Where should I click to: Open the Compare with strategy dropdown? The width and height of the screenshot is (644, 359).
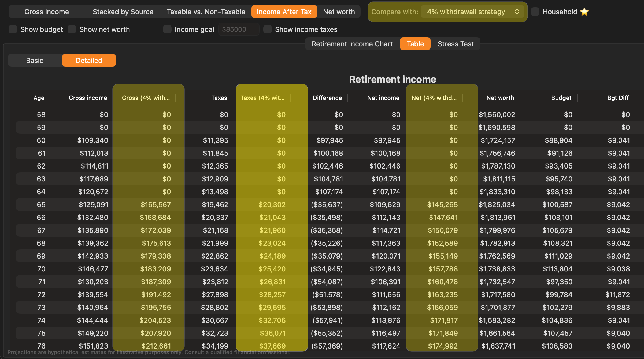pos(472,12)
